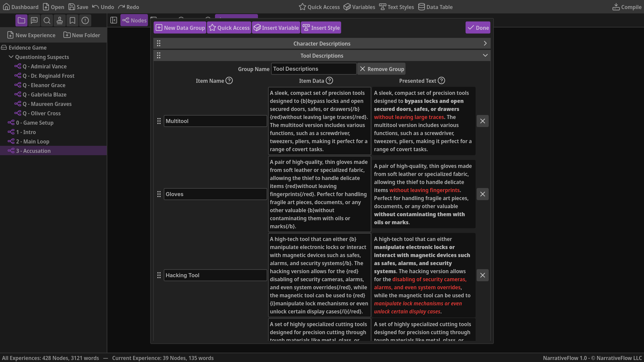Open Quick Access in top menu
The image size is (644, 362).
(x=319, y=7)
